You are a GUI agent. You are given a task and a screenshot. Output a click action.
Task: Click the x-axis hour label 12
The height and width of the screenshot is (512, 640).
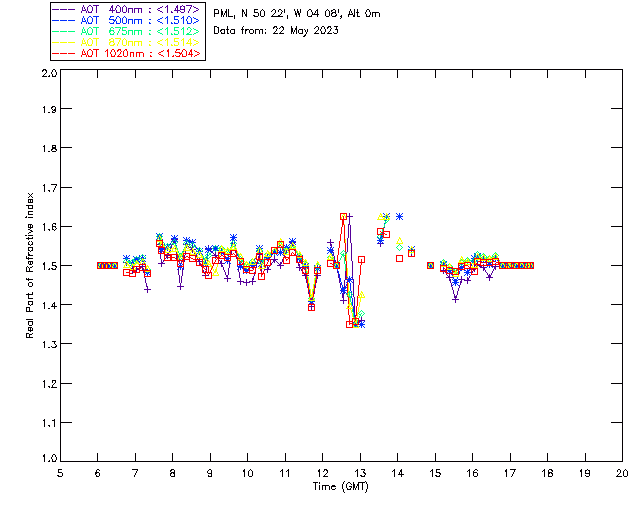(322, 474)
